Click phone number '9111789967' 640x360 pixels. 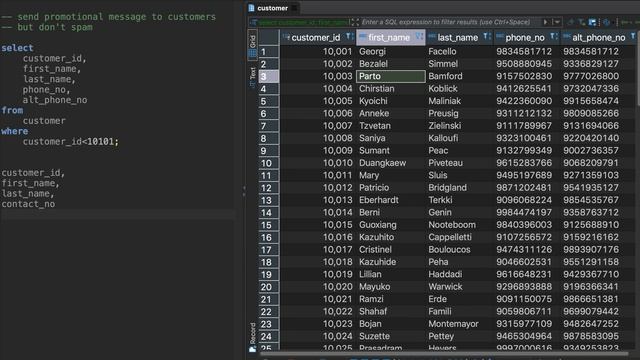[524, 126]
